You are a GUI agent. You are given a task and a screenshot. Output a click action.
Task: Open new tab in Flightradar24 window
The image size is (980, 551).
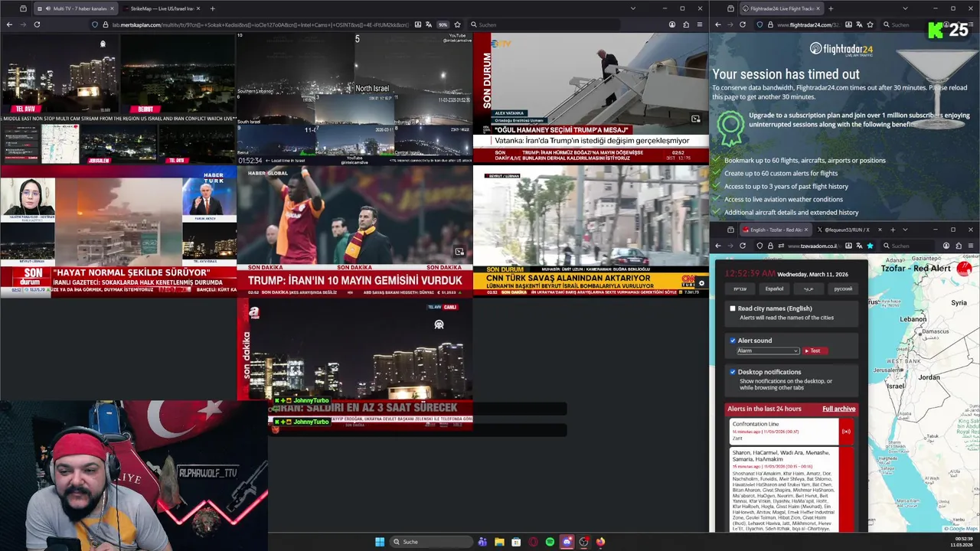(x=831, y=8)
